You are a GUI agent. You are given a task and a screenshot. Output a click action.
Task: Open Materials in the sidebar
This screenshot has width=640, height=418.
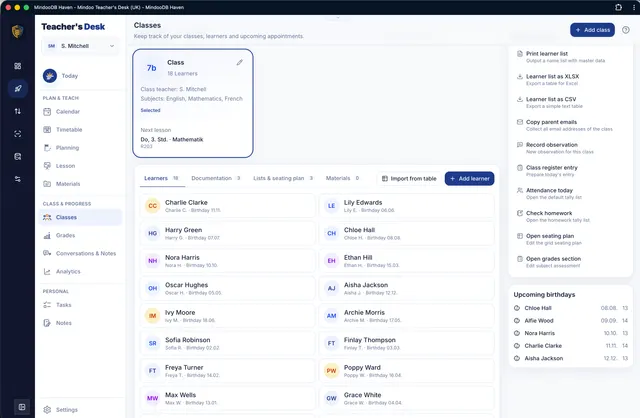coord(80,184)
